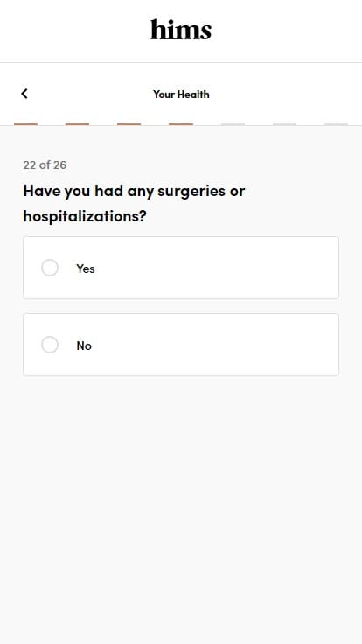
Task: Click the right side of No option card
Action: tap(288, 345)
